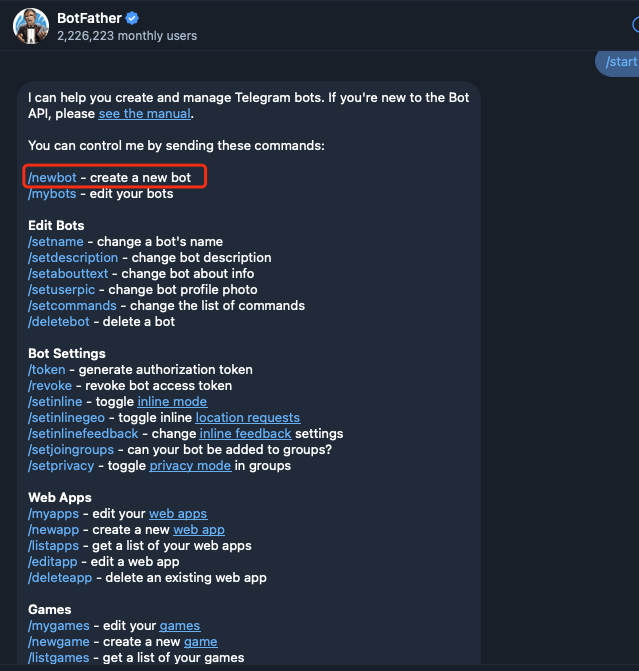This screenshot has height=671, width=639.
Task: Select the /revoke command
Action: 50,386
